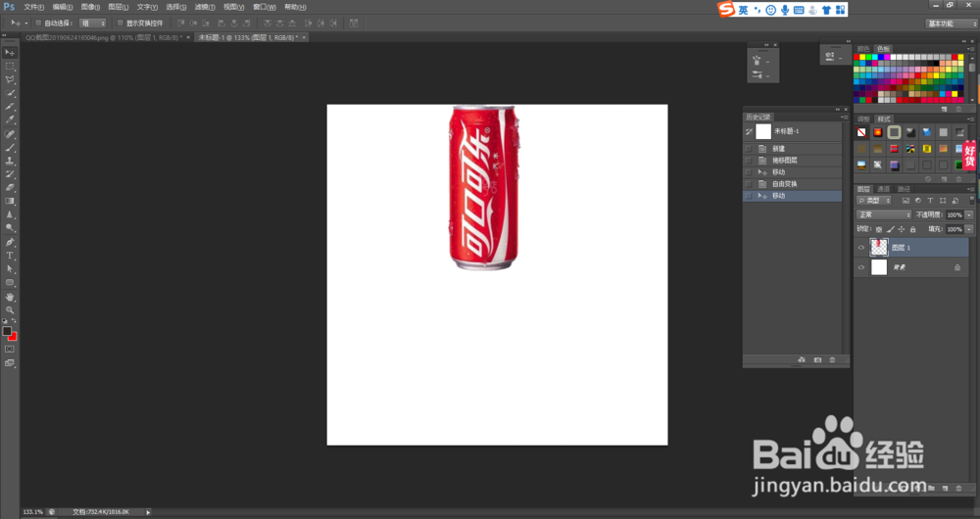Open the 滤镜 menu

(x=205, y=7)
